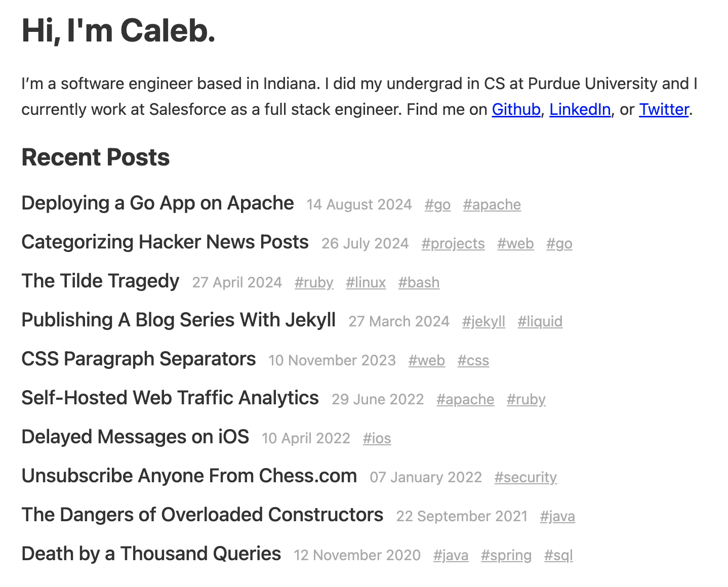This screenshot has width=728, height=587.
Task: Open the Github profile link
Action: point(516,109)
